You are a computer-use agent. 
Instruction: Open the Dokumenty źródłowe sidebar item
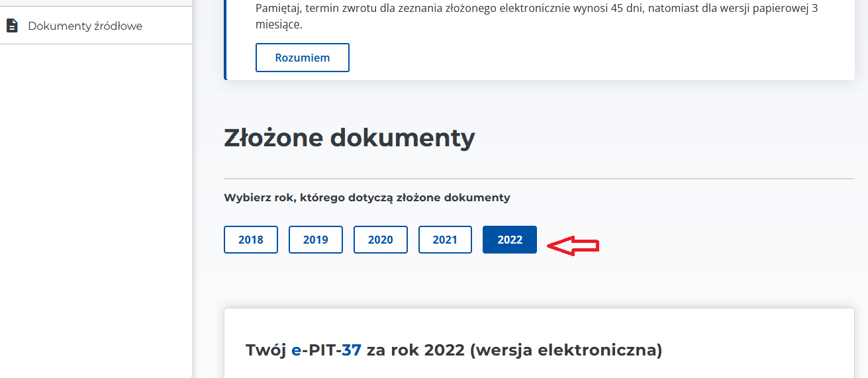coord(85,26)
